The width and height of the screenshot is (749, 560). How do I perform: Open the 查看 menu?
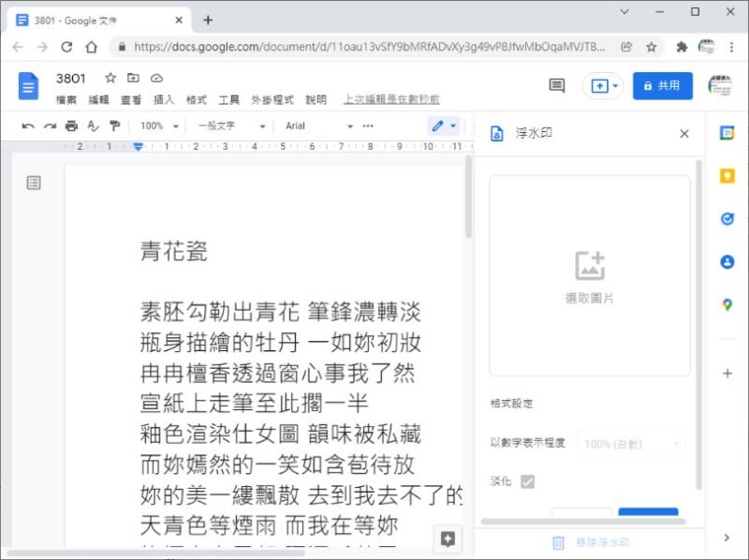click(131, 100)
